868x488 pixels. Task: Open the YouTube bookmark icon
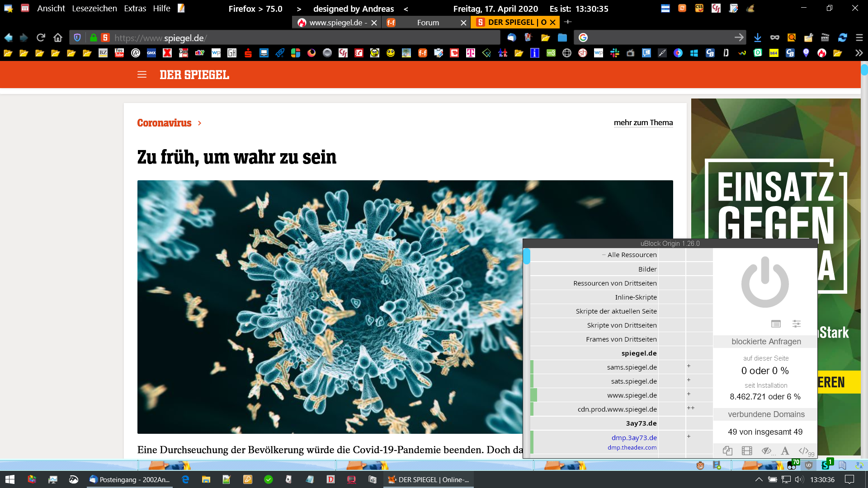pyautogui.click(x=119, y=53)
